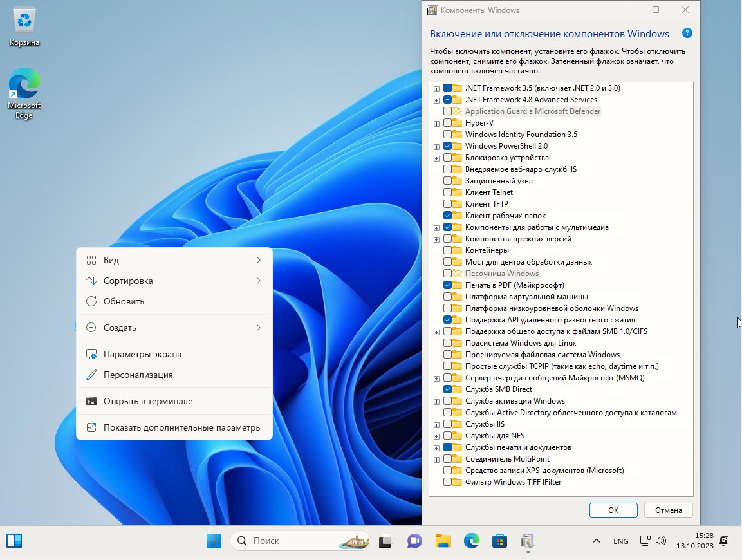The image size is (742, 560).
Task: Click the refresh icon beside Обновить
Action: tap(91, 301)
